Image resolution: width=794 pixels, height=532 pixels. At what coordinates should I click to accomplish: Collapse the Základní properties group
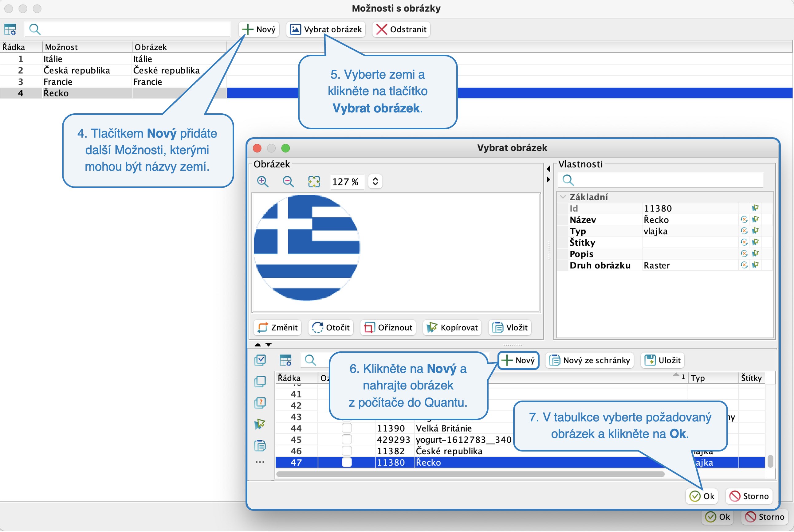click(563, 197)
